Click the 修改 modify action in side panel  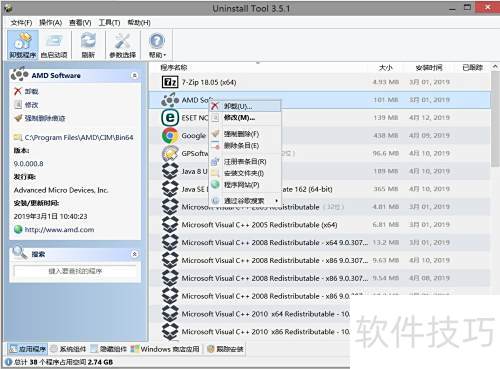pos(26,105)
